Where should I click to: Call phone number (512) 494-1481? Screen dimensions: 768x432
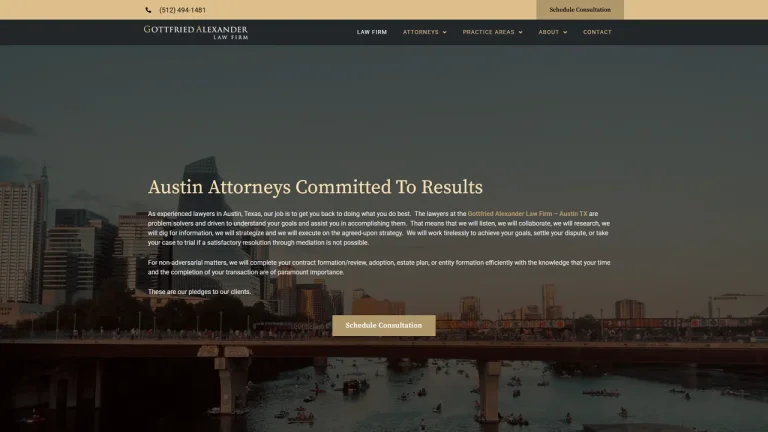pyautogui.click(x=182, y=10)
